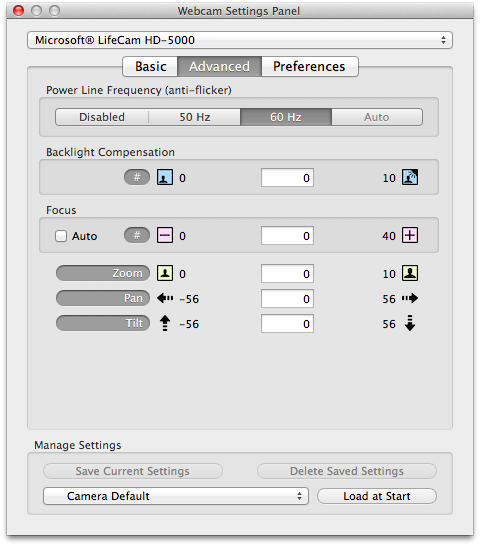Image resolution: width=480 pixels, height=546 pixels.
Task: Click the Tilt value field
Action: (x=287, y=324)
